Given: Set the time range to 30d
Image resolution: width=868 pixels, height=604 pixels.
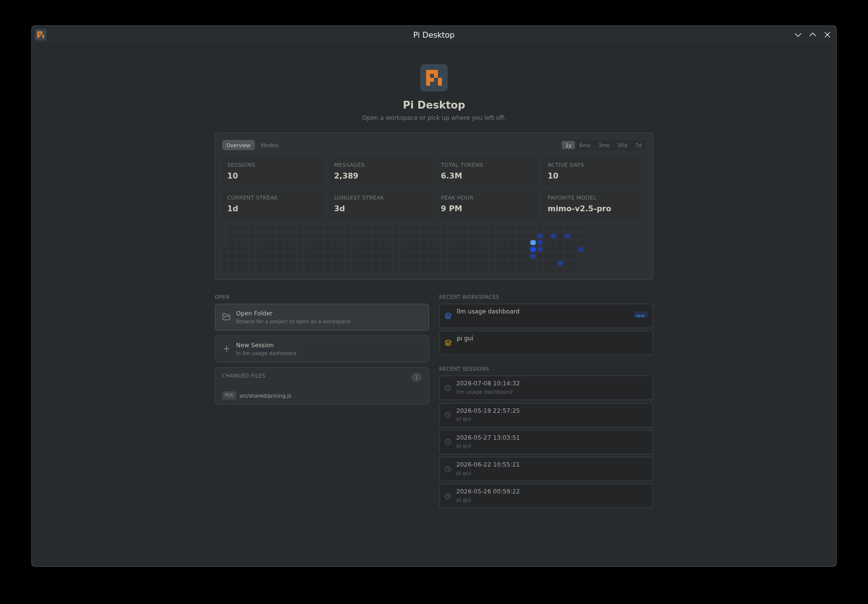Looking at the screenshot, I should point(622,145).
